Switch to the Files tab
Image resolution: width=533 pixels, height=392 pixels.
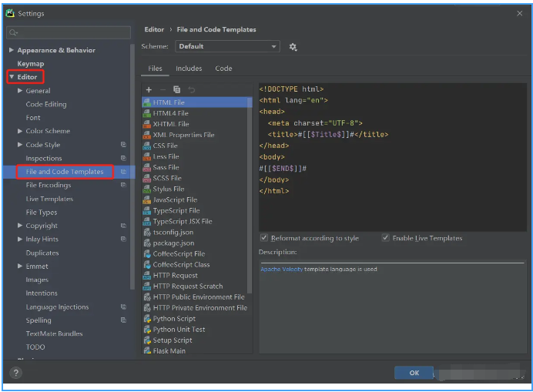pos(155,69)
